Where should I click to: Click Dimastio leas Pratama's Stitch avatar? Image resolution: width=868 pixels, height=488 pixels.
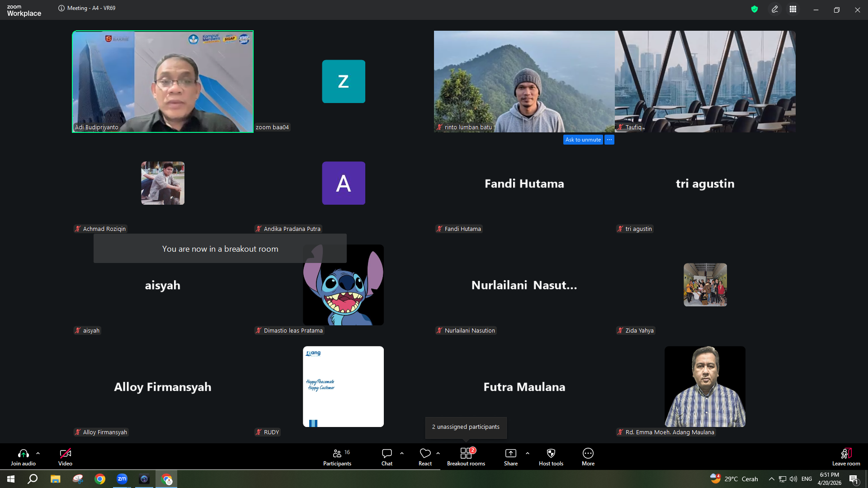coord(344,285)
